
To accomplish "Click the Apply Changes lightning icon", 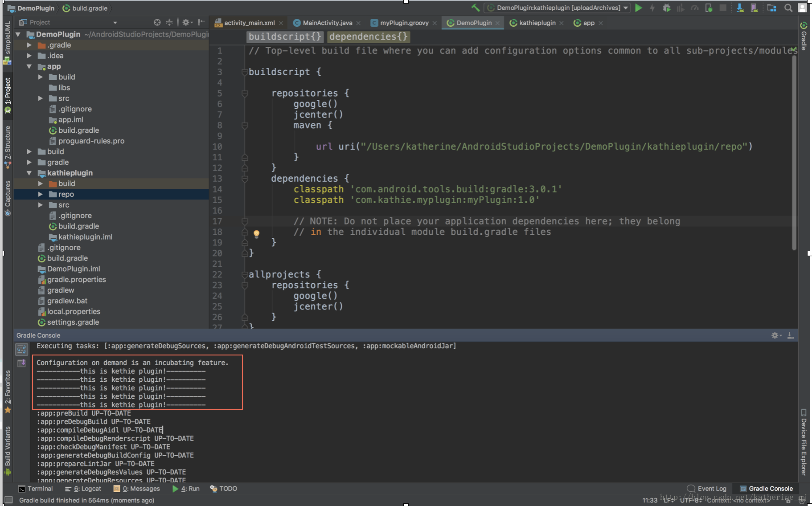I will [652, 8].
